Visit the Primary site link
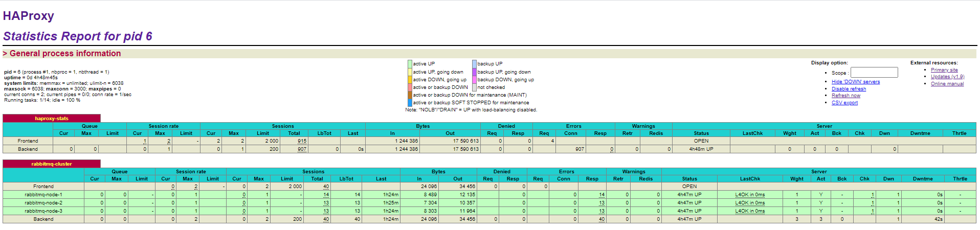Viewport: 980px width, 230px height. 944,70
